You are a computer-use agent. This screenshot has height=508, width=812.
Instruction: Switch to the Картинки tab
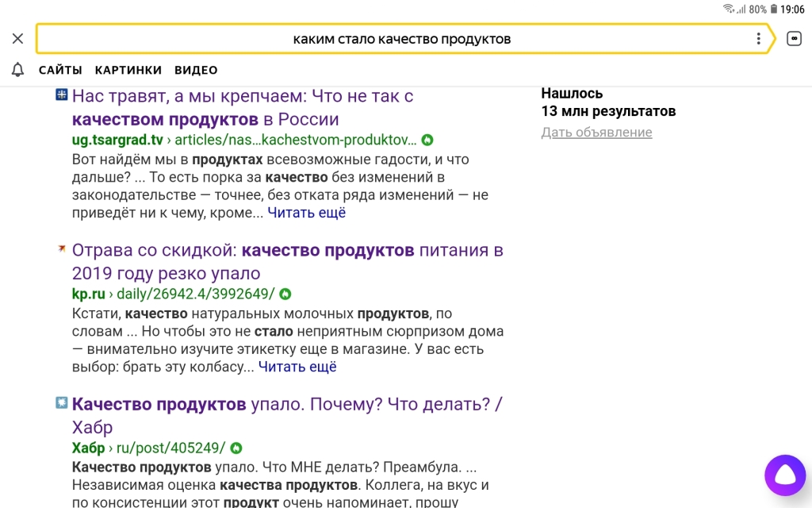tap(128, 70)
